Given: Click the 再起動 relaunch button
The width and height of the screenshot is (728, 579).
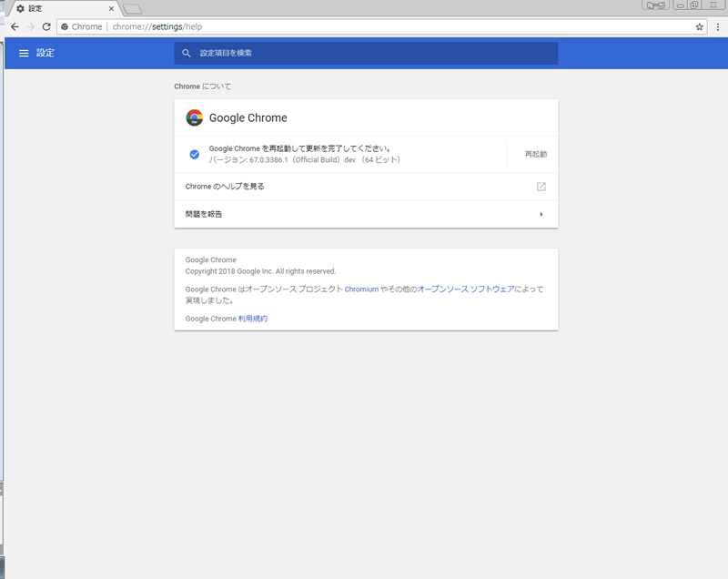Looking at the screenshot, I should click(536, 154).
